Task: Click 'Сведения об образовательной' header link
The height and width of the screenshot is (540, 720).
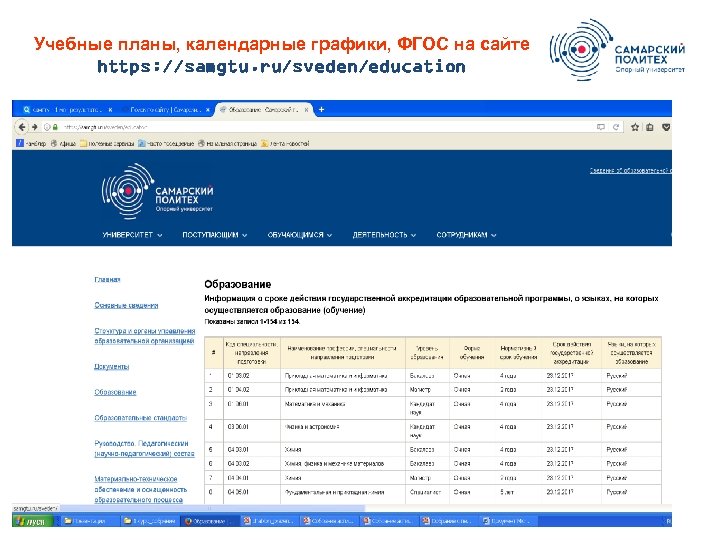Action: coord(630,170)
